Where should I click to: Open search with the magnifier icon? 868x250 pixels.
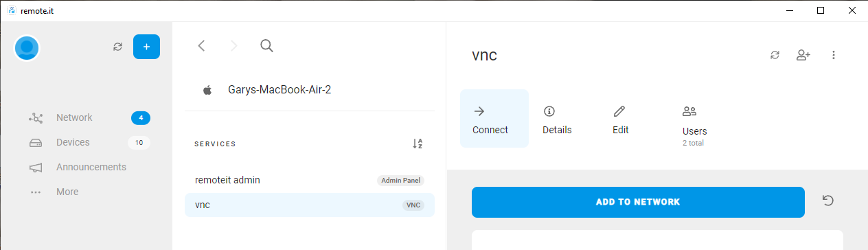(x=267, y=46)
